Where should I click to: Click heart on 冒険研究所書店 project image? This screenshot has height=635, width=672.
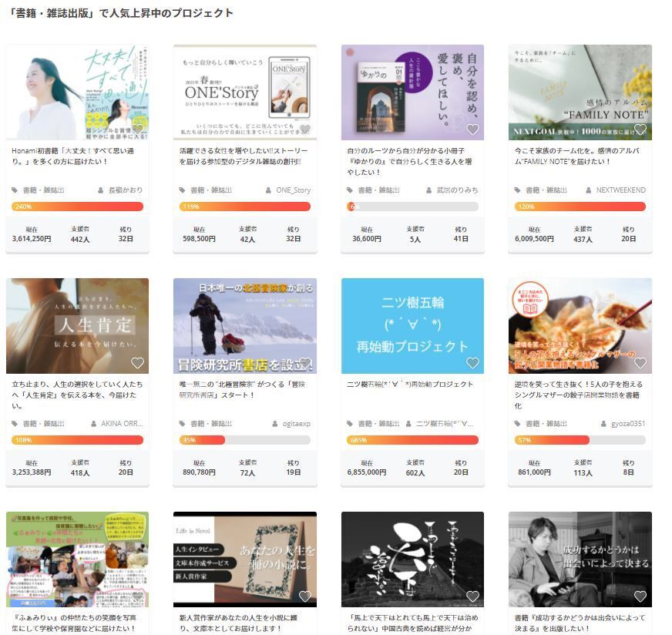(x=304, y=363)
